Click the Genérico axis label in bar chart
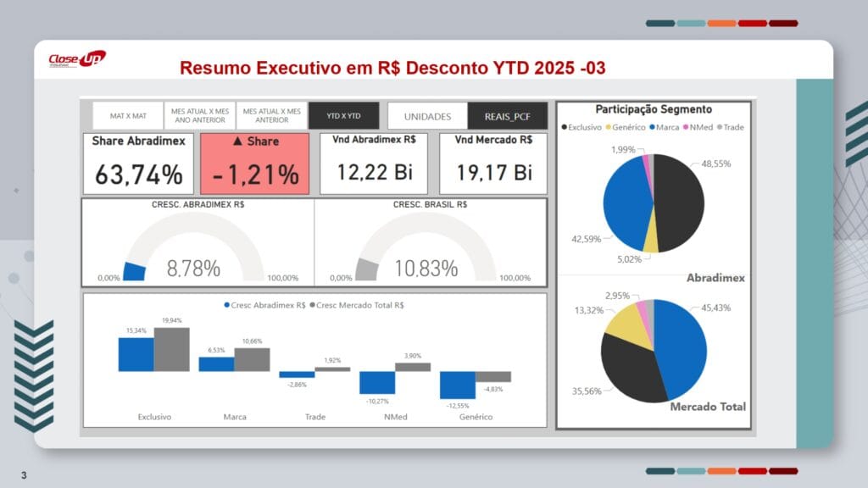The image size is (868, 488). point(476,417)
